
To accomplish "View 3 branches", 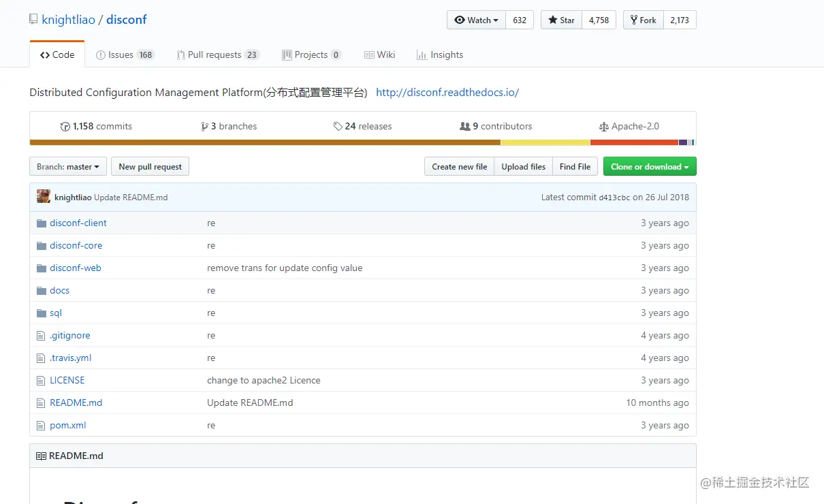I will [x=229, y=126].
